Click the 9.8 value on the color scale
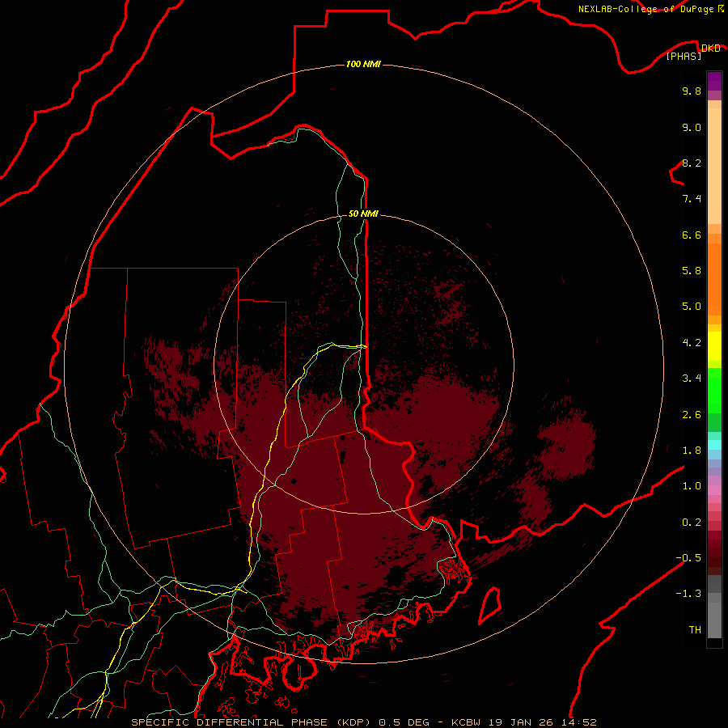728x728 pixels. [692, 91]
